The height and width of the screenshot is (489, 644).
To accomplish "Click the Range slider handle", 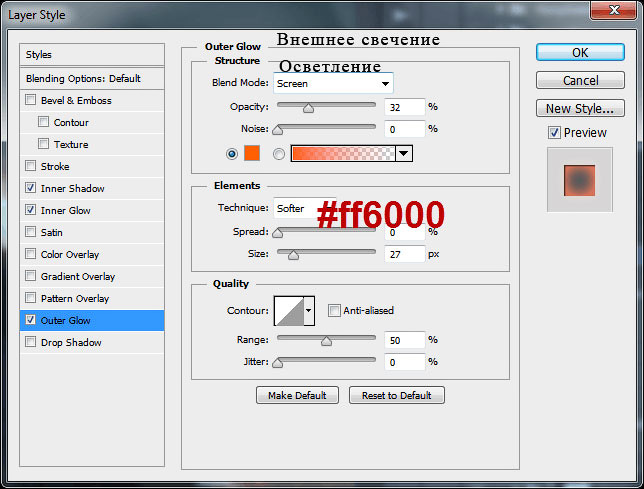I will tap(327, 341).
